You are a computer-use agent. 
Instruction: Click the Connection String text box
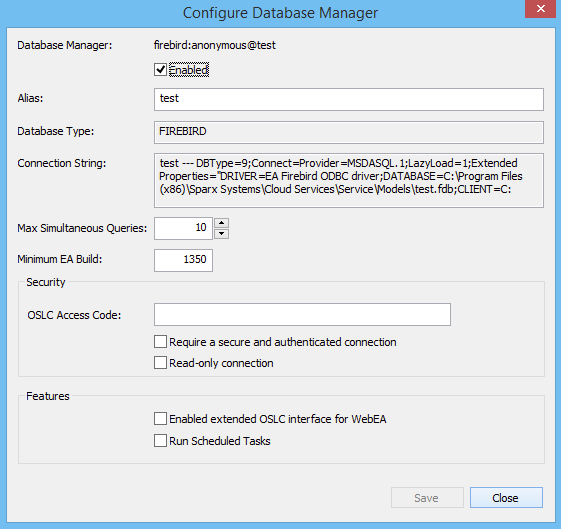349,180
